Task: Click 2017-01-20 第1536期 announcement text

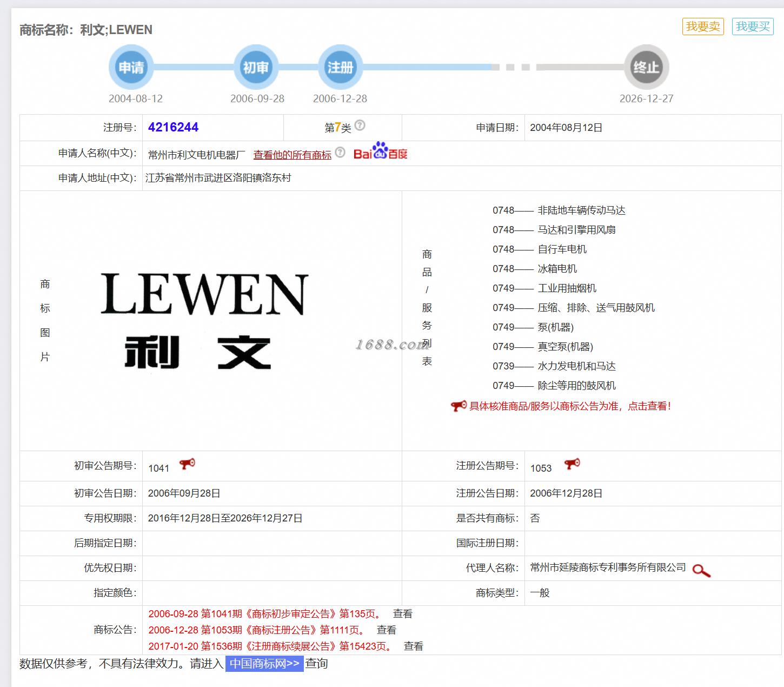Action: pyautogui.click(x=270, y=646)
